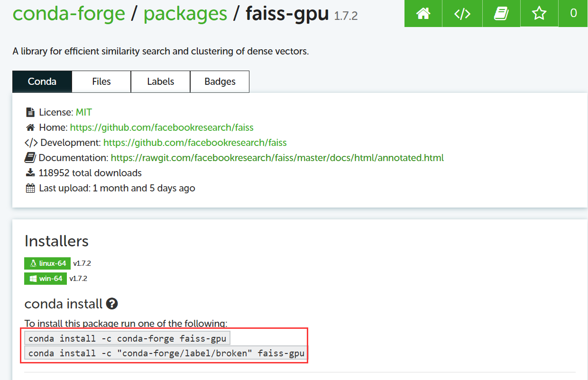The height and width of the screenshot is (380, 588).
Task: Go to conda-forge in the breadcrumb
Action: tap(69, 14)
